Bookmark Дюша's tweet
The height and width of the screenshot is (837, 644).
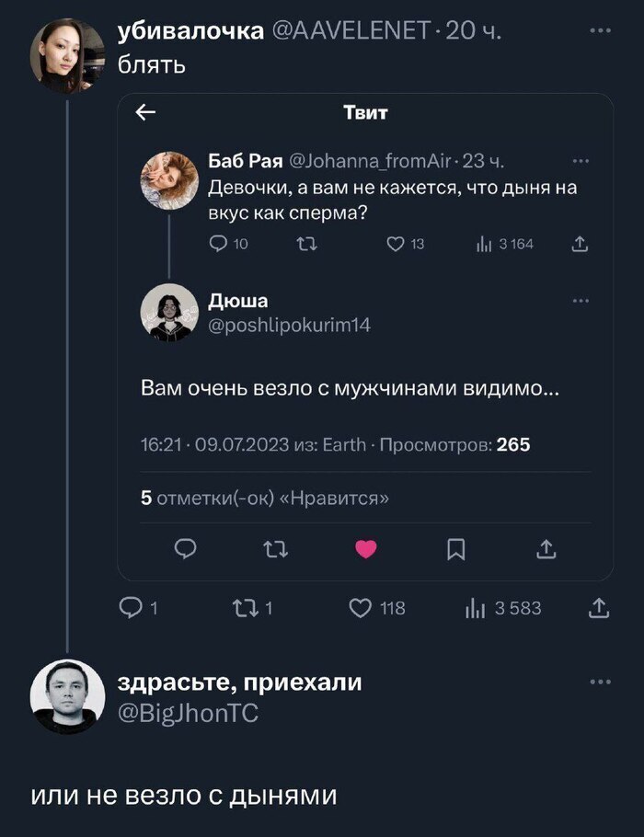click(x=454, y=549)
